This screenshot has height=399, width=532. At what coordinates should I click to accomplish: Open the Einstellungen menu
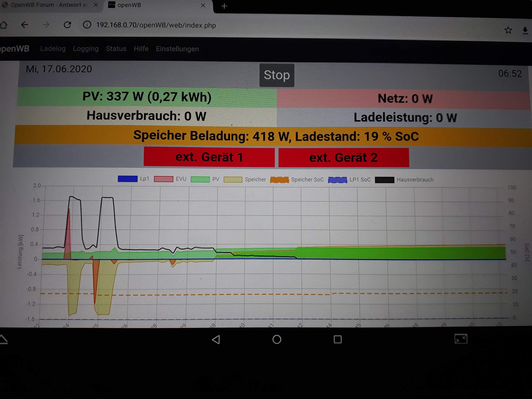(177, 49)
